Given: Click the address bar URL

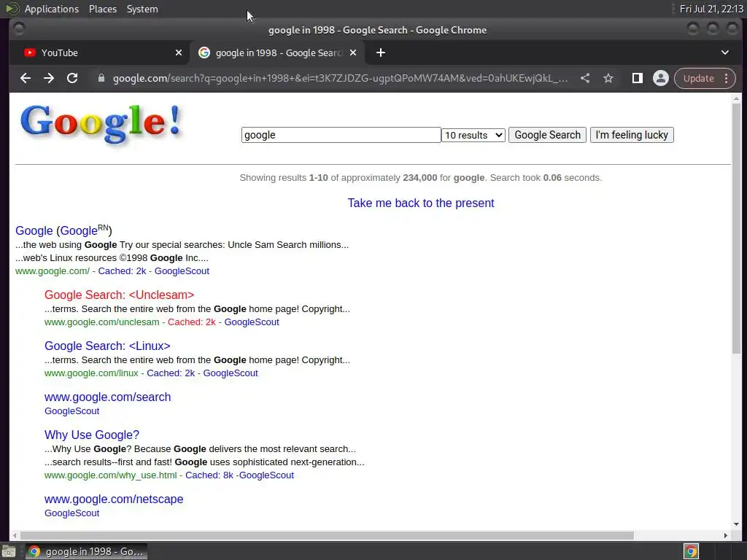Looking at the screenshot, I should pyautogui.click(x=340, y=78).
